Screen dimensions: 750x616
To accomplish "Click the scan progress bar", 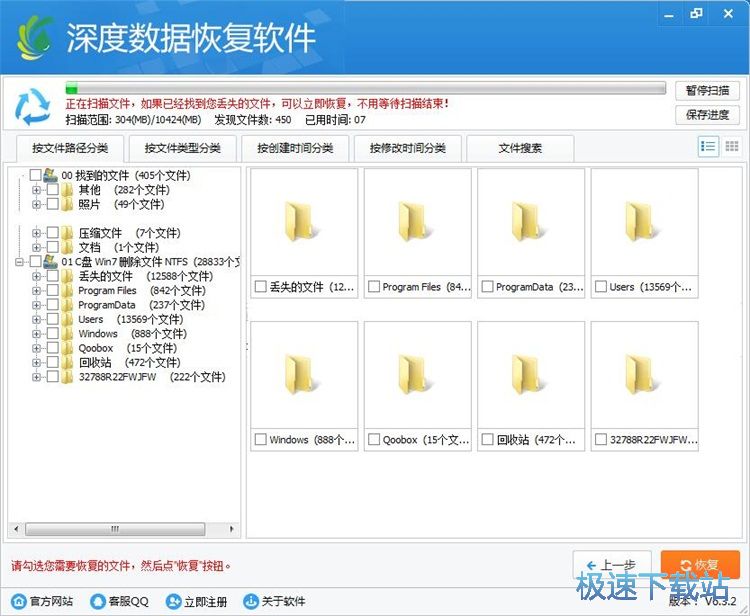I will pyautogui.click(x=365, y=89).
